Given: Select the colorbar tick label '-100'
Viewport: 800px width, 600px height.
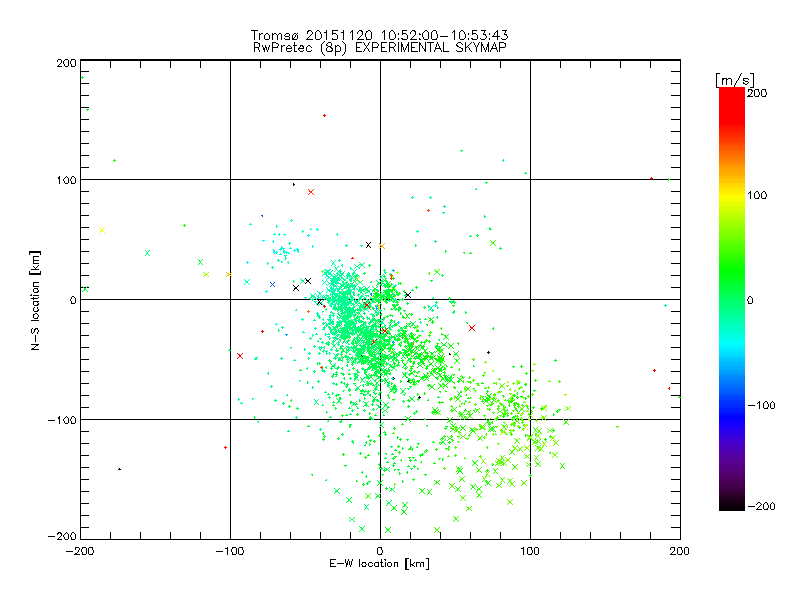Looking at the screenshot, I should (761, 405).
